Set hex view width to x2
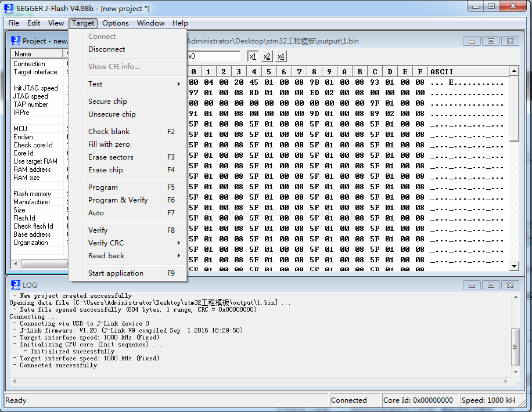Image resolution: width=532 pixels, height=412 pixels. (267, 56)
